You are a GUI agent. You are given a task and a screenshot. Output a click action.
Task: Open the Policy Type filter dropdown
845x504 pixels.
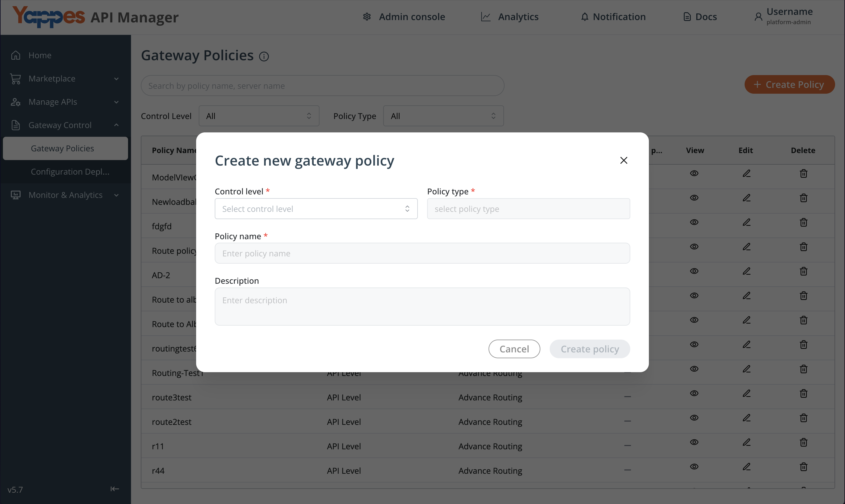443,116
